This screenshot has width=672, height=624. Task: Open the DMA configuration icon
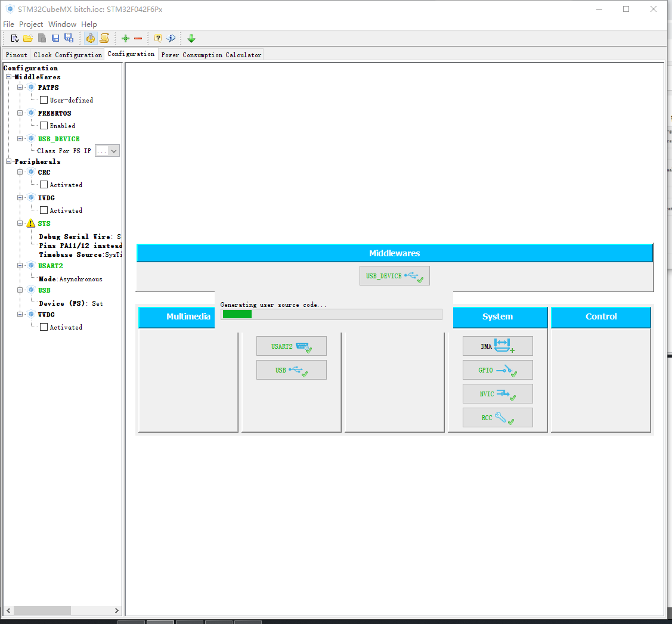pyautogui.click(x=497, y=346)
